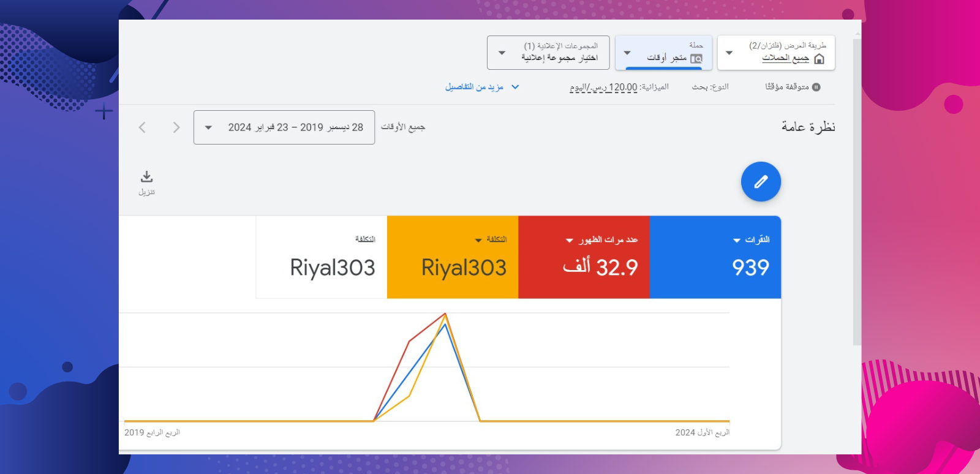Click the download icon labeled تنزيل
The height and width of the screenshot is (474, 980).
(146, 177)
